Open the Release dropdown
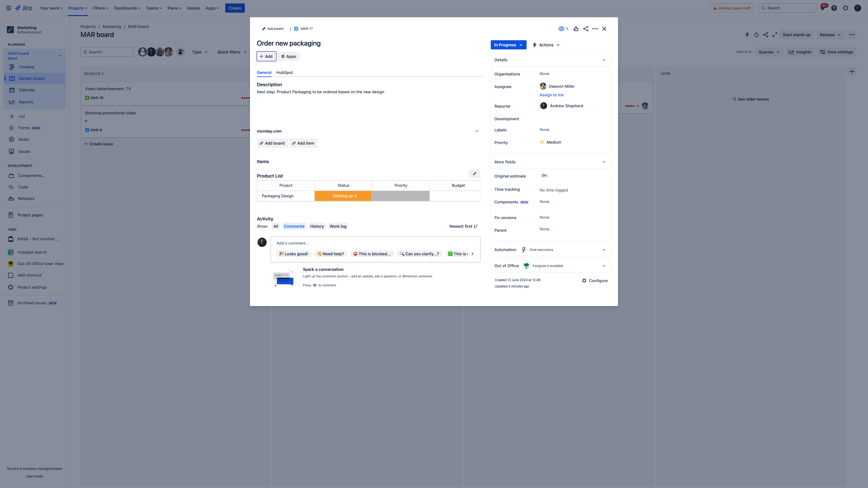The width and height of the screenshot is (868, 488). tap(830, 35)
